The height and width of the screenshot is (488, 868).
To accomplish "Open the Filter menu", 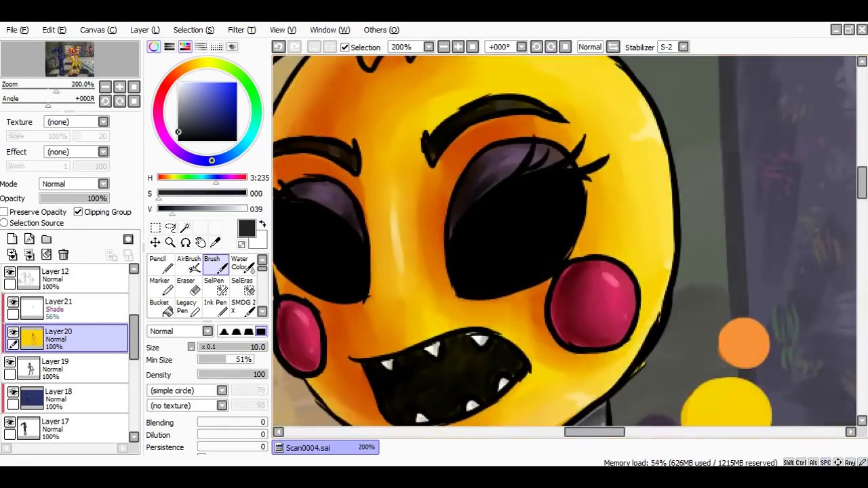I will [241, 30].
